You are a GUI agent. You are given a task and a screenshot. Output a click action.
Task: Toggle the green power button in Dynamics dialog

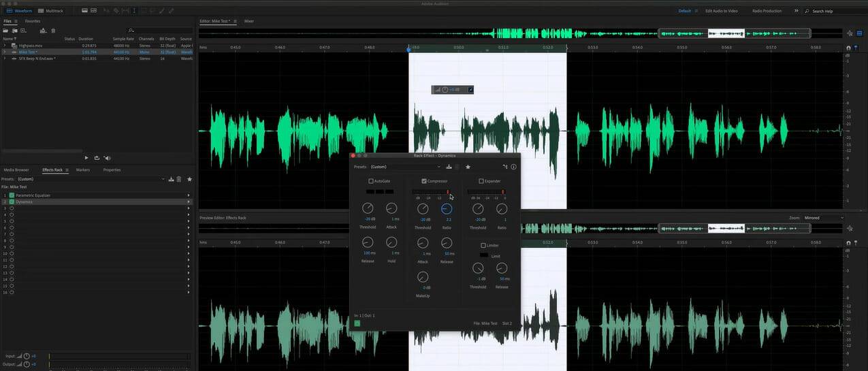[357, 323]
